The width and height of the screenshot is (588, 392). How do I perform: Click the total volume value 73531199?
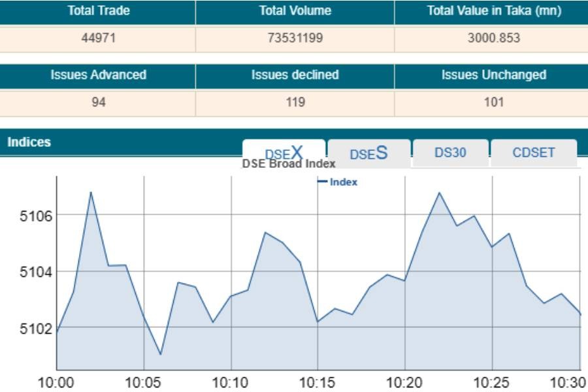coord(295,38)
